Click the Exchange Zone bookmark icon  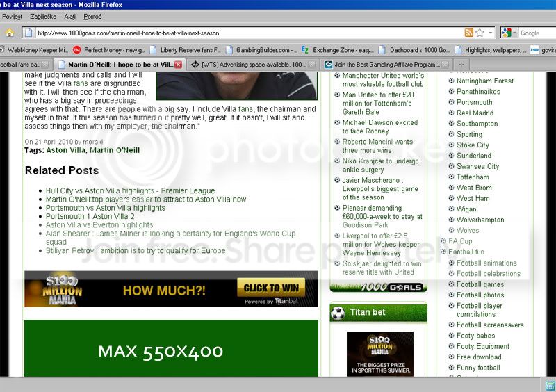tap(305, 50)
